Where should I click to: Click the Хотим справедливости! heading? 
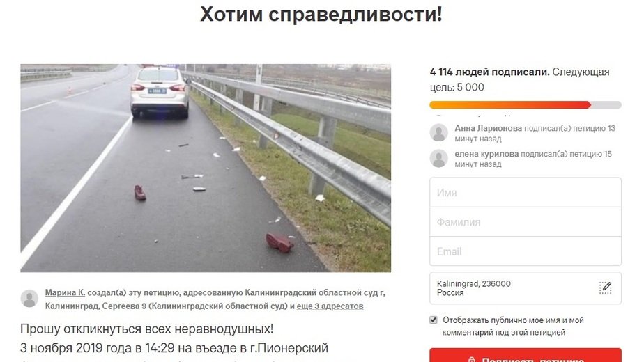point(321,14)
